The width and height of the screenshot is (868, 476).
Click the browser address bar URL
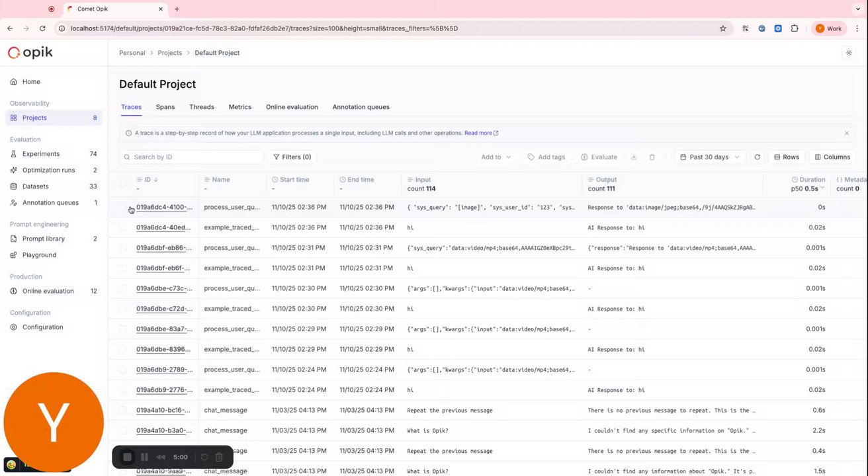coord(264,28)
